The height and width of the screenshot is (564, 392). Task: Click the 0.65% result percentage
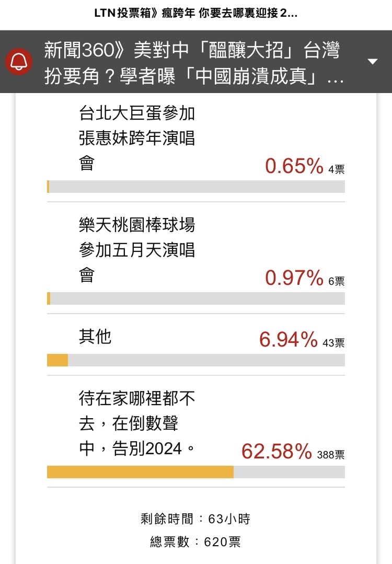pyautogui.click(x=294, y=166)
